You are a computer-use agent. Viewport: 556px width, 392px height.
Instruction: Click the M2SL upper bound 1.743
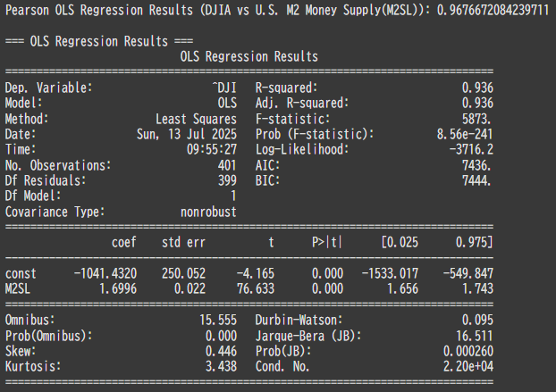477,289
